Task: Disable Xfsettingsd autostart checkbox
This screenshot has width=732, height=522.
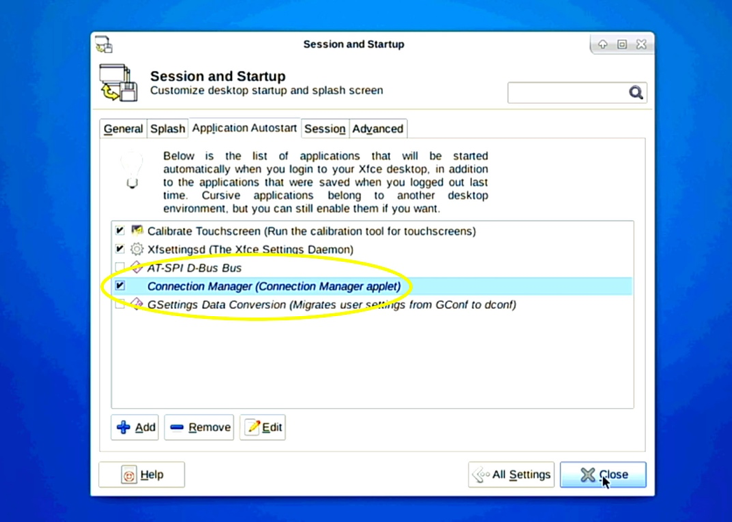Action: [120, 249]
